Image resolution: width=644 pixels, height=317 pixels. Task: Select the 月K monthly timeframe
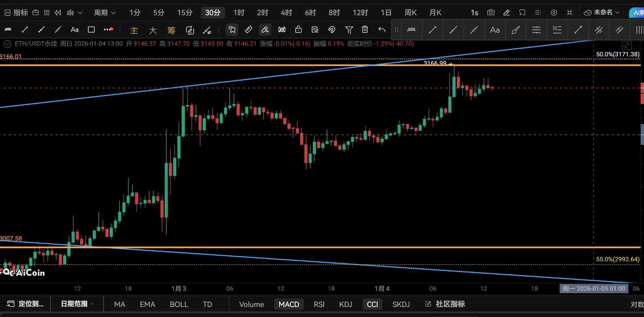(435, 13)
